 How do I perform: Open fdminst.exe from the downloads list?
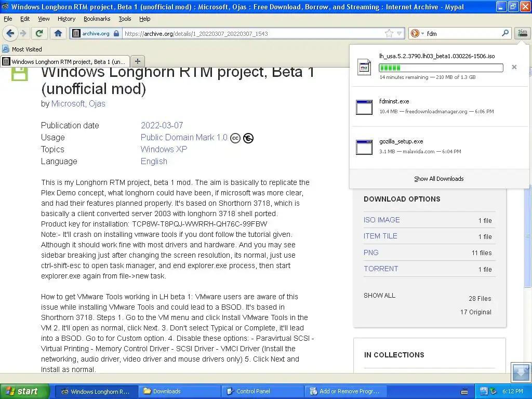click(439, 106)
